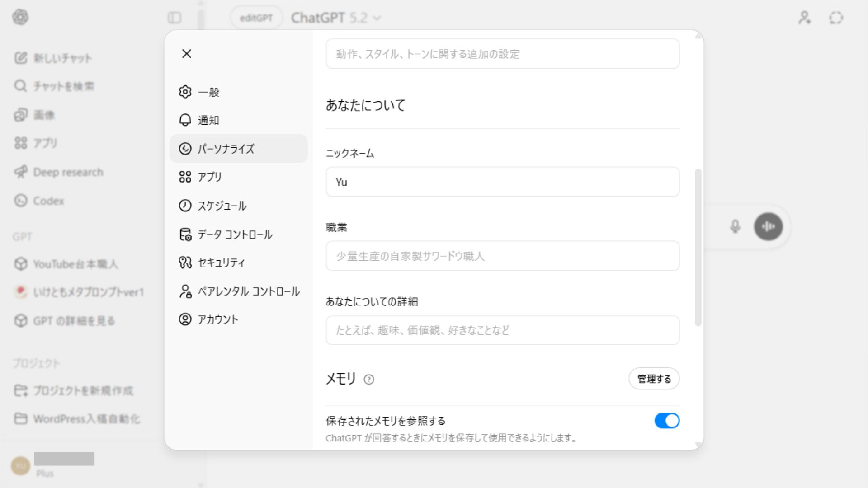
Task: Open the YouTube台本職人 GPT
Action: pos(75,264)
